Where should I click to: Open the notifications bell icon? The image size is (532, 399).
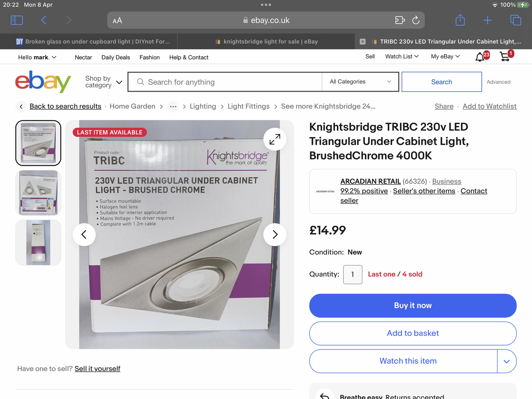coord(479,57)
